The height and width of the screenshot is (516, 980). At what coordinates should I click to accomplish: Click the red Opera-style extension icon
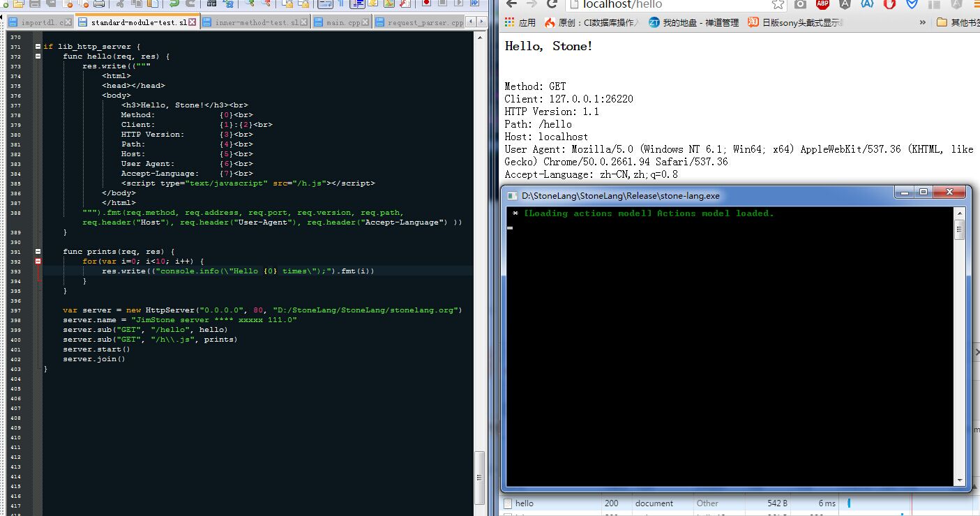tap(889, 3)
